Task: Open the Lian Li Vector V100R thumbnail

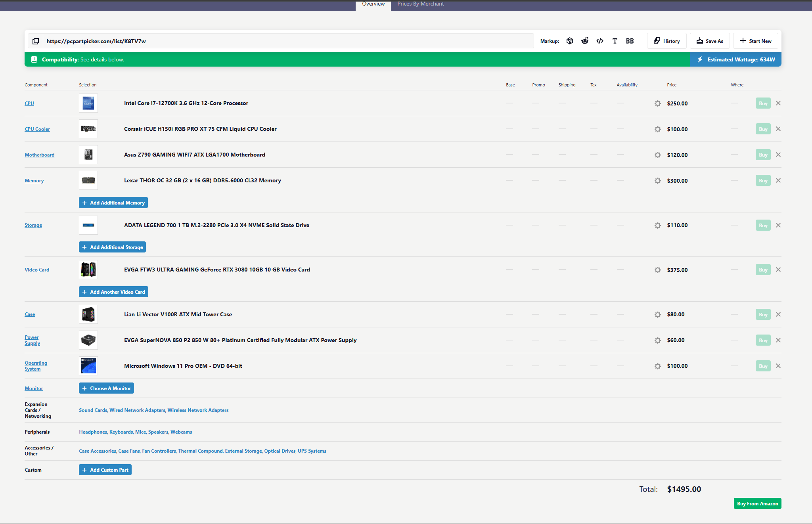Action: point(88,314)
